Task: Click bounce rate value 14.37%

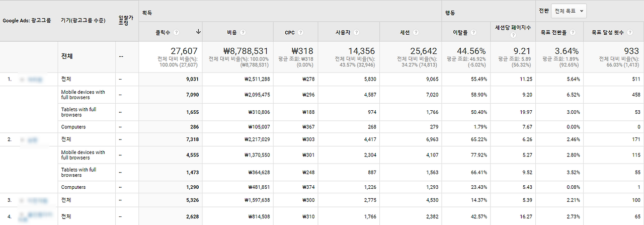Action: click(478, 200)
